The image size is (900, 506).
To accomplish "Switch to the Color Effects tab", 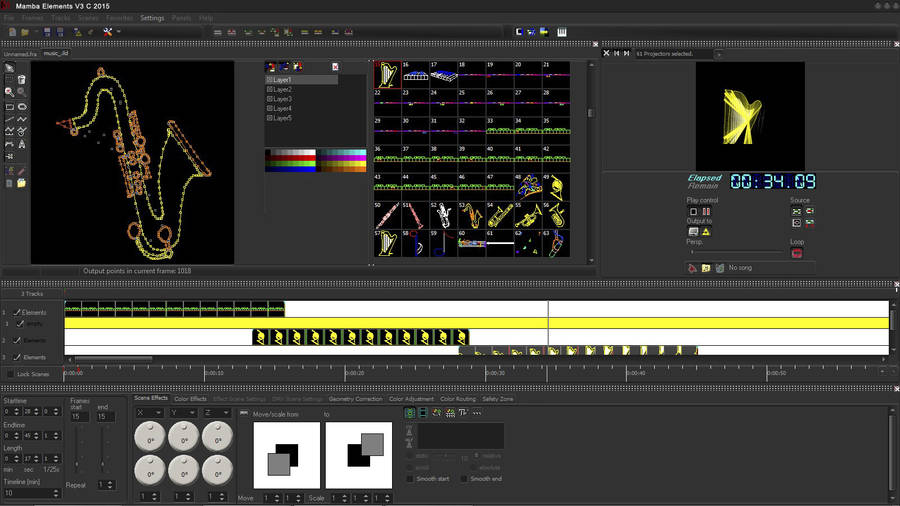I will pos(190,399).
